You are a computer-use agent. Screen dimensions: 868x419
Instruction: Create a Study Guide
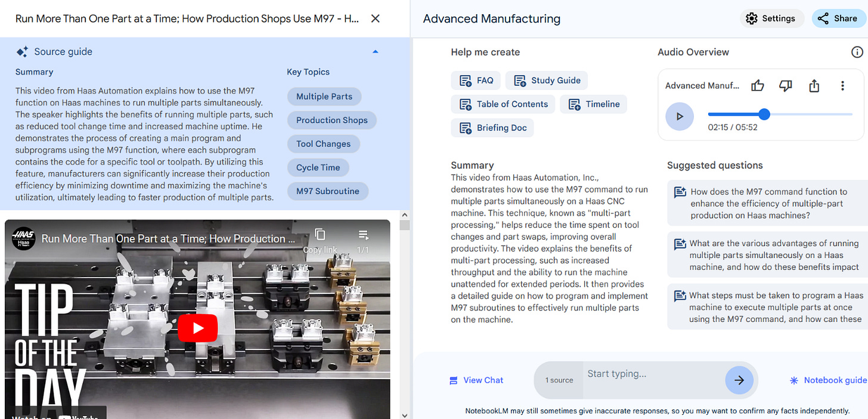547,80
